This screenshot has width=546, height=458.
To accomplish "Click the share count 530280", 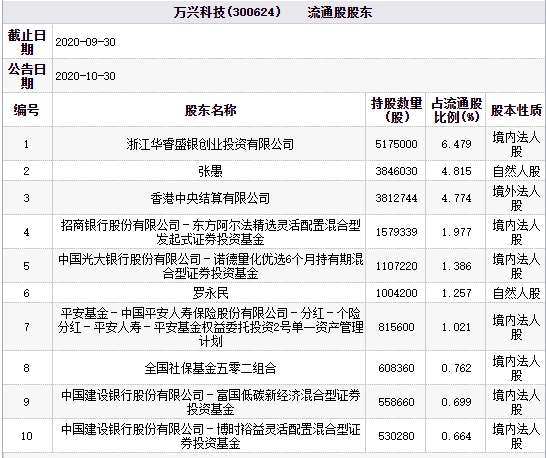I will 396,436.
